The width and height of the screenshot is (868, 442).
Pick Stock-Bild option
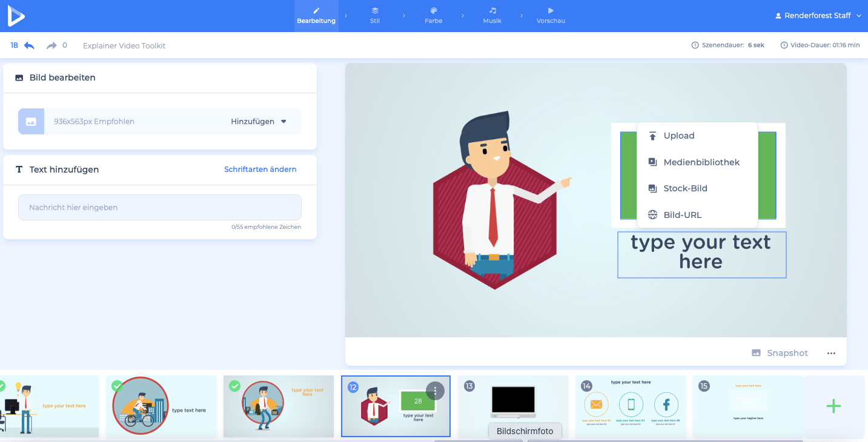685,188
